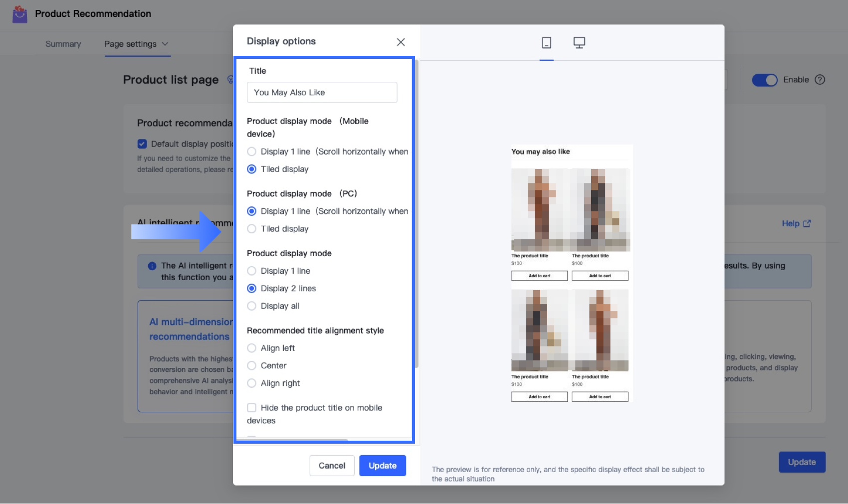Open the help question mark beside Enable
The height and width of the screenshot is (504, 848).
point(820,80)
